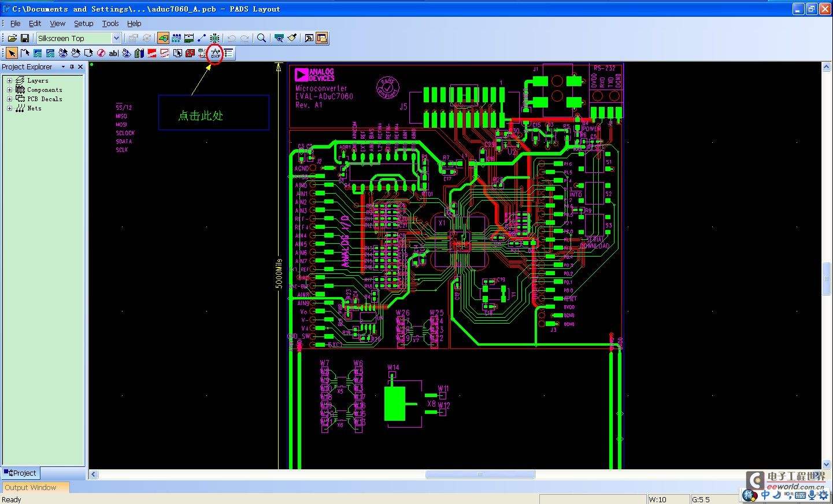Select the Layers item in Project Explorer
This screenshot has width=833, height=504.
[x=38, y=80]
